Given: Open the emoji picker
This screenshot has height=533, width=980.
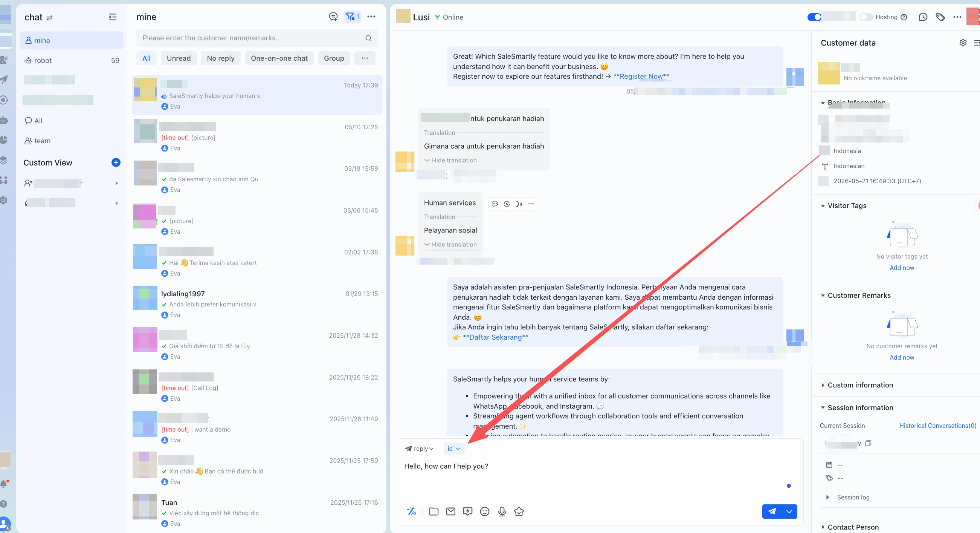Looking at the screenshot, I should [485, 511].
